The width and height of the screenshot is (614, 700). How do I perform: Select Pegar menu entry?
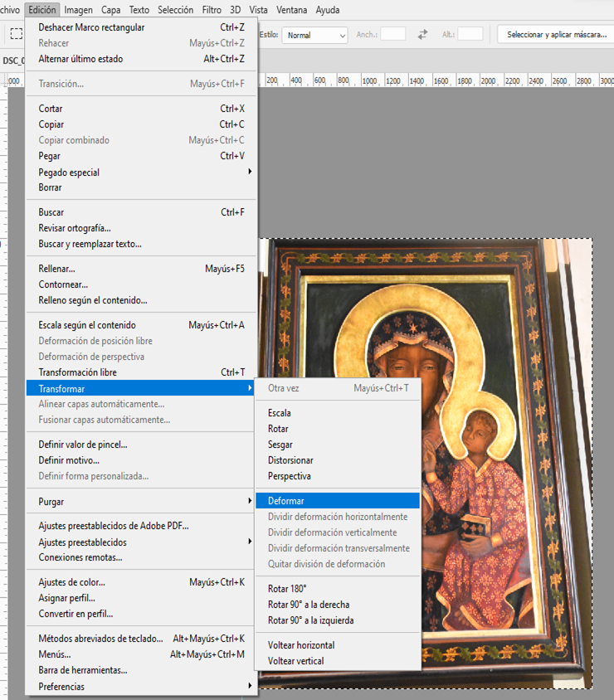(142, 156)
